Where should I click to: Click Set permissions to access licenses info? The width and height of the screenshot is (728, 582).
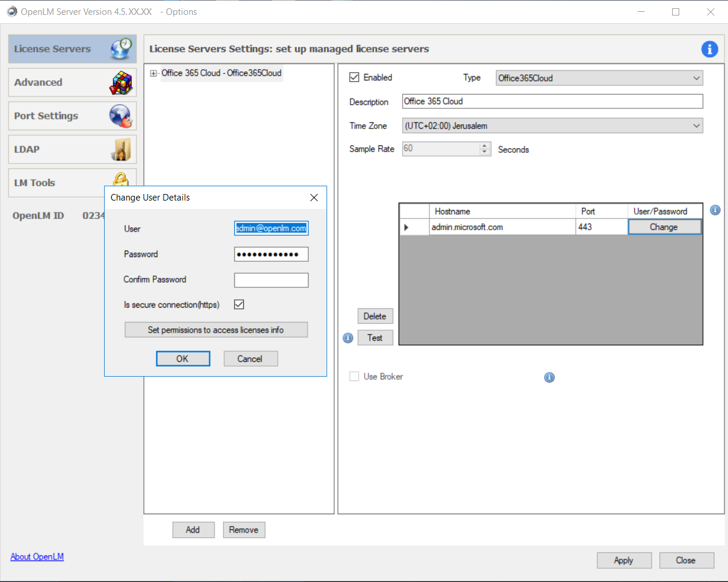[216, 330]
